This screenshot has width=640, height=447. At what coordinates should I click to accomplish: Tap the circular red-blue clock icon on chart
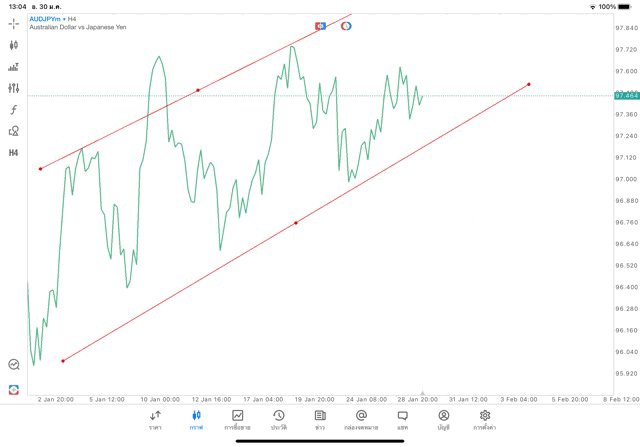346,25
